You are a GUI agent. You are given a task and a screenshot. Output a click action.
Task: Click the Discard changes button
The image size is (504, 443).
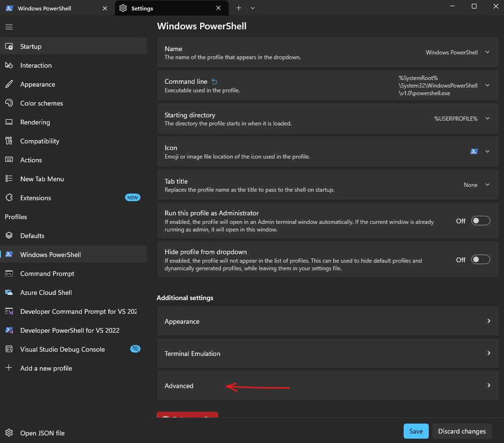click(x=462, y=431)
